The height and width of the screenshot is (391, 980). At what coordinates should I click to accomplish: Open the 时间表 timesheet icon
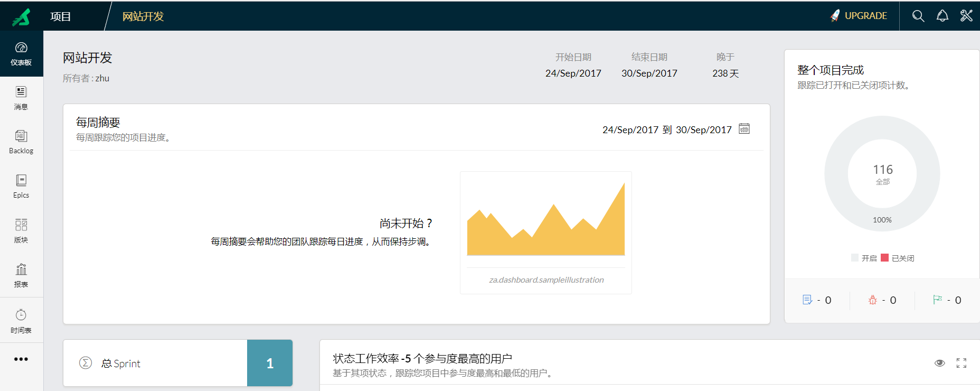point(21,321)
